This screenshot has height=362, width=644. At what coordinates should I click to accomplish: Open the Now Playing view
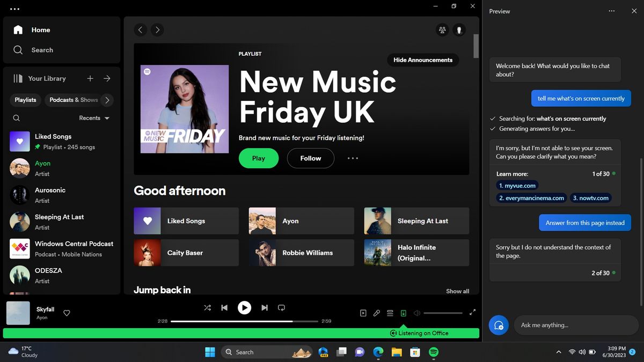point(363,313)
